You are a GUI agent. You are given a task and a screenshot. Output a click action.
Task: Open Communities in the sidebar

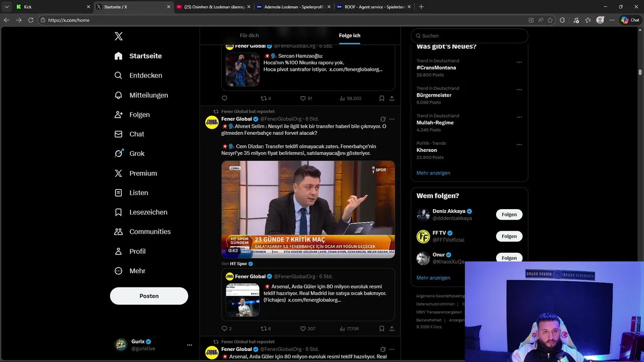142,232
